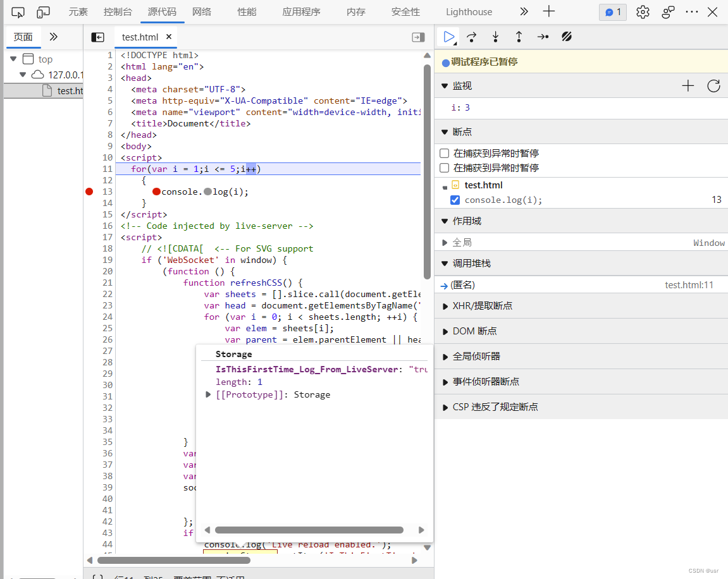Step out of current function

[519, 37]
